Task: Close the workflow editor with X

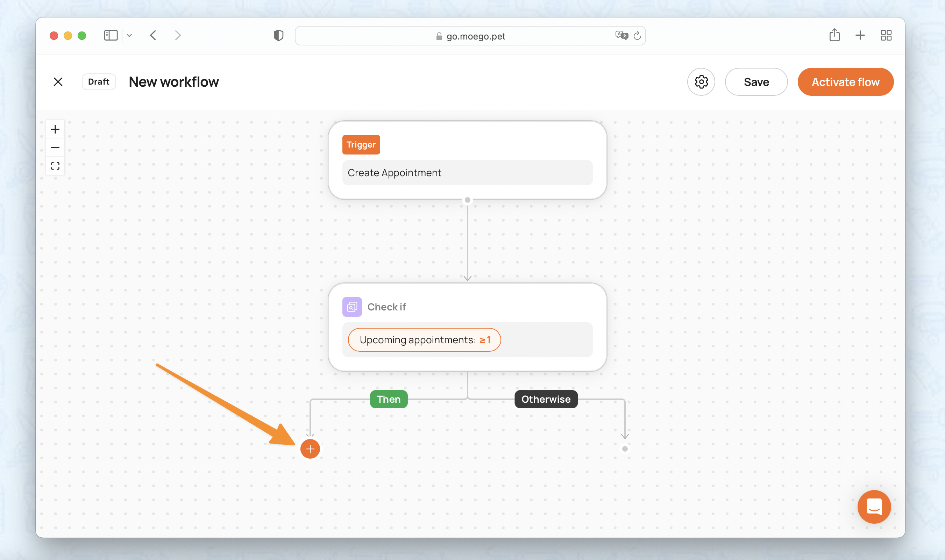Action: click(x=58, y=82)
